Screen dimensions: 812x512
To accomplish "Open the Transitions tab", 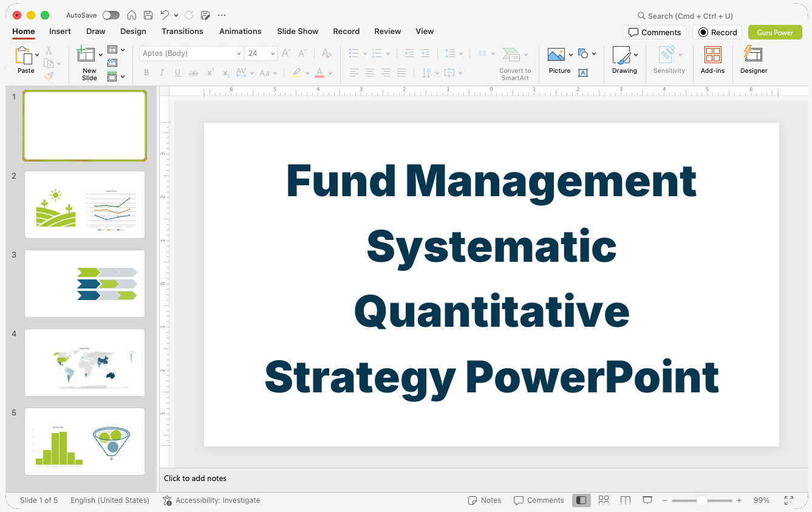I will coord(182,31).
